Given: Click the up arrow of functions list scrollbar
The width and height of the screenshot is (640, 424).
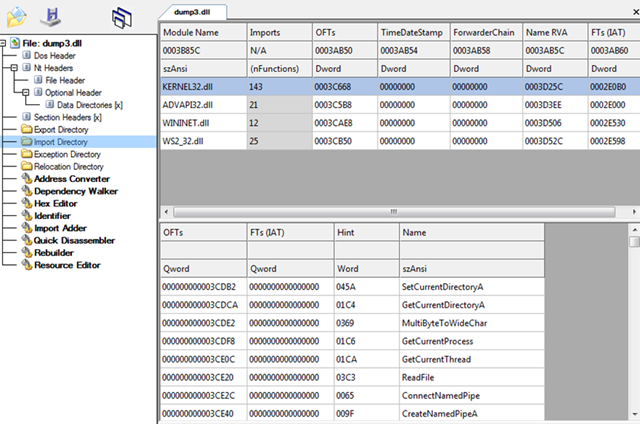Looking at the screenshot, I should [634, 230].
